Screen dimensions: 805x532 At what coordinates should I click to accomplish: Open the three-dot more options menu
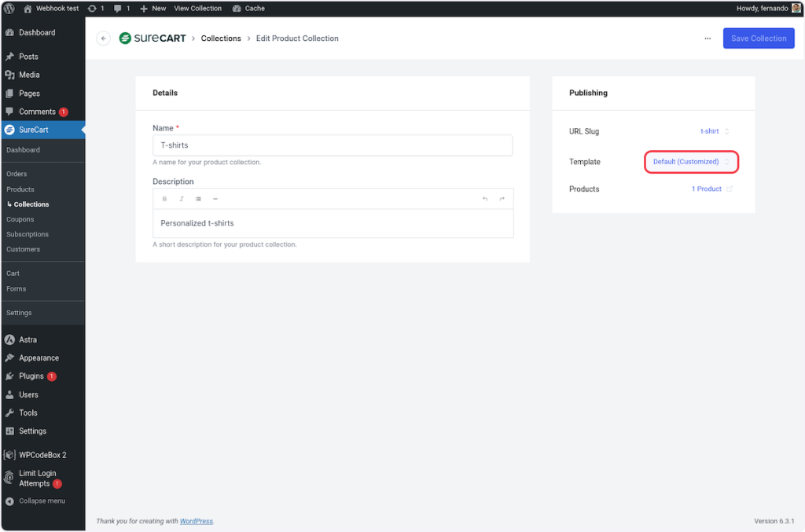pyautogui.click(x=708, y=39)
